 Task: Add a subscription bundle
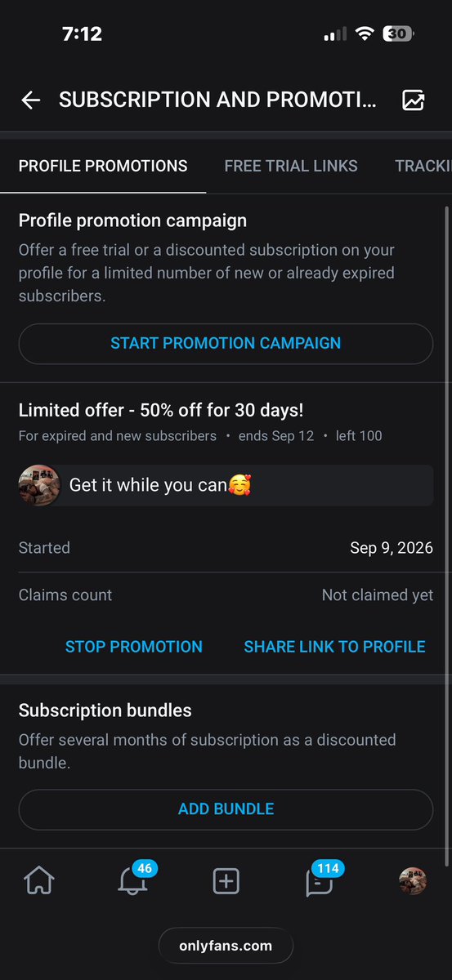[x=226, y=809]
